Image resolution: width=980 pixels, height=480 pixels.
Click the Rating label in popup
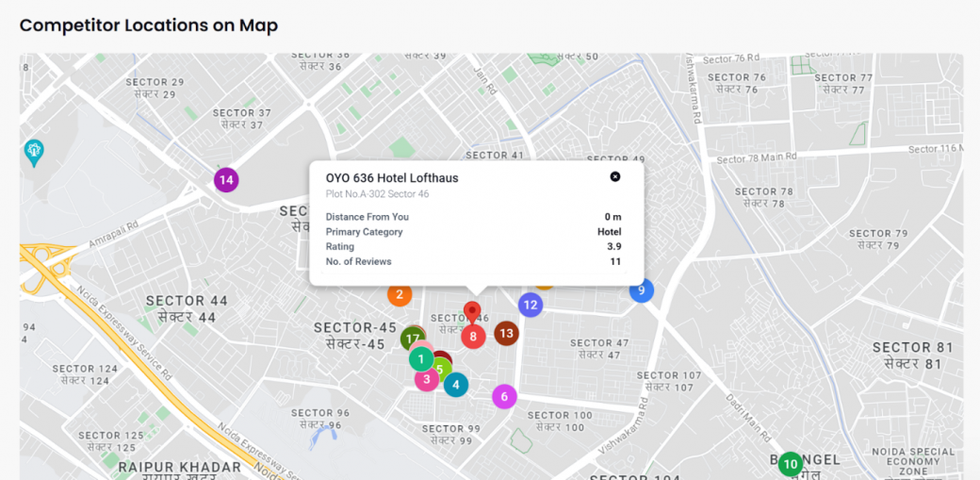click(340, 247)
